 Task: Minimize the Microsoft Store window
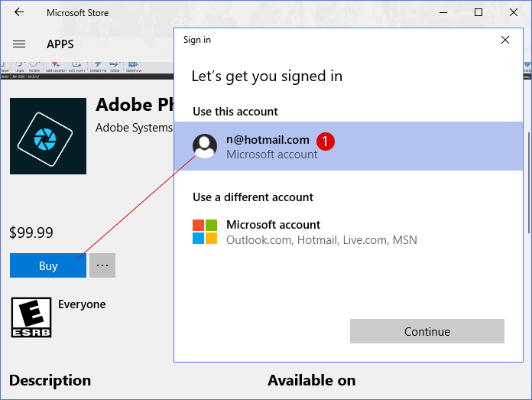443,13
